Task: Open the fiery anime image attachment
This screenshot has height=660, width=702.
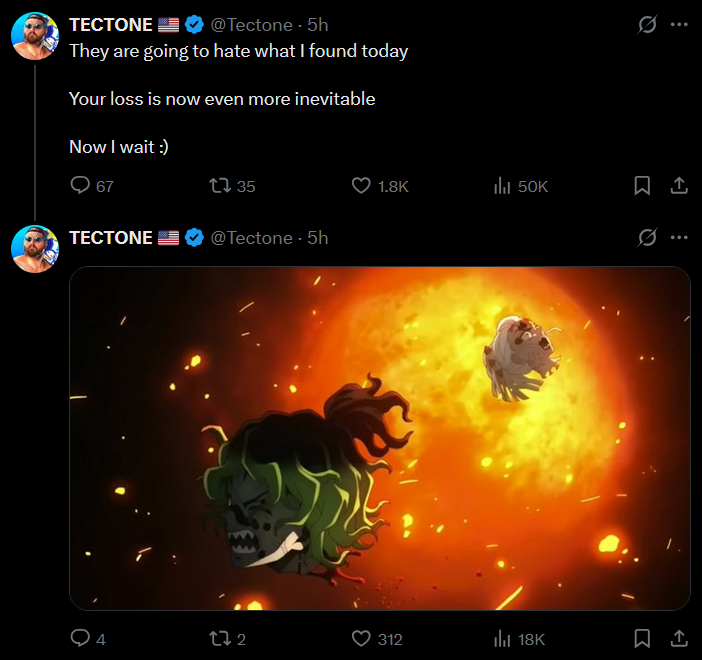Action: pos(380,438)
